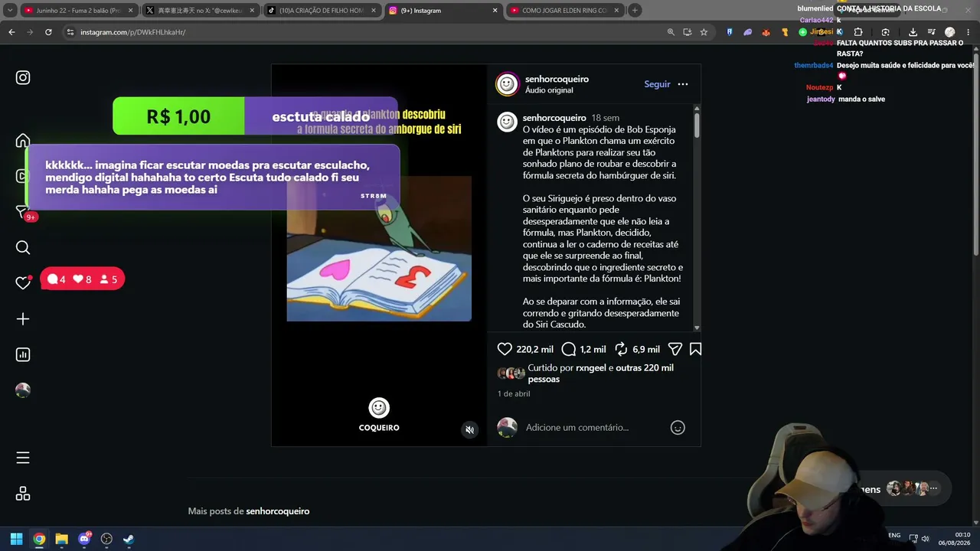Go back in browser history
Screen dimensions: 980x551
click(11, 32)
